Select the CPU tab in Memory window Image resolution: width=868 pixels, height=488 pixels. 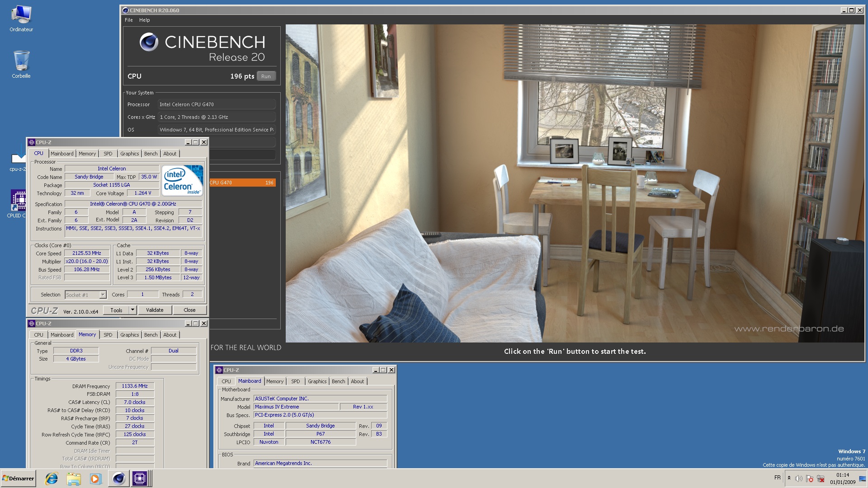point(39,335)
